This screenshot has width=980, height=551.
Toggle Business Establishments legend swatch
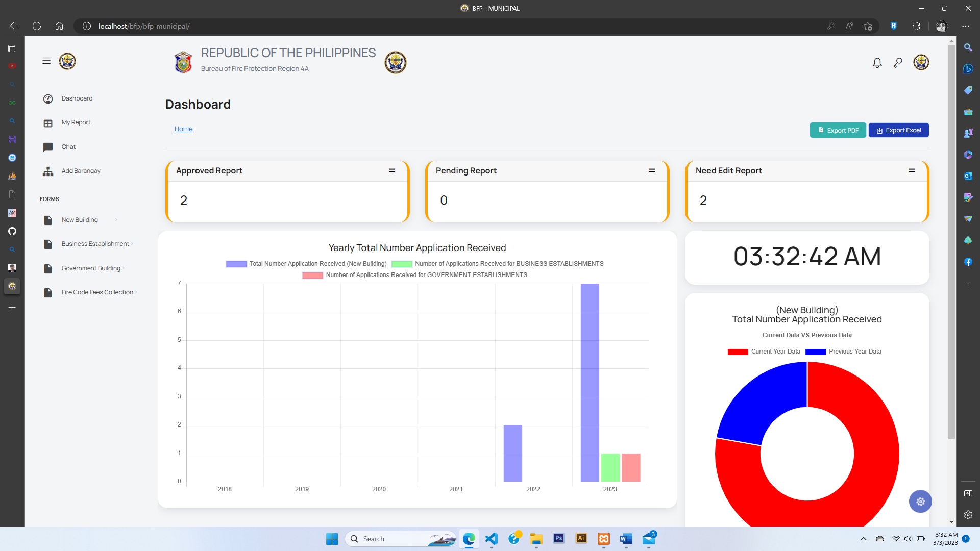pos(402,264)
